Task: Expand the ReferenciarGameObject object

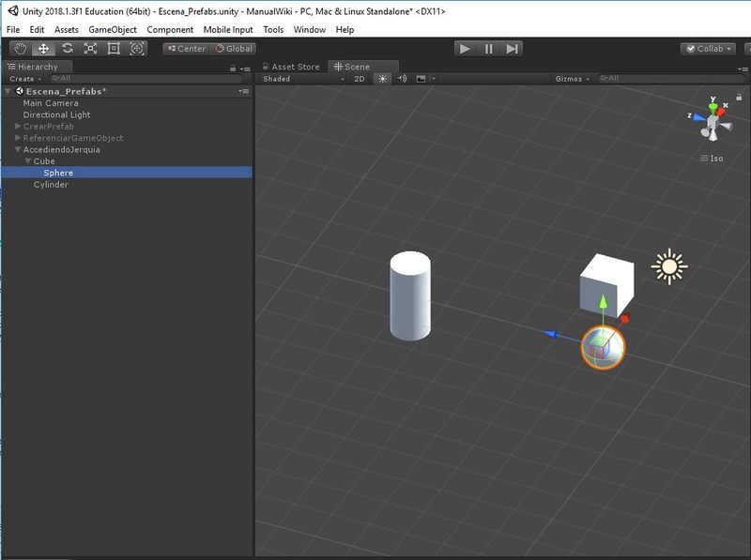Action: pos(18,138)
